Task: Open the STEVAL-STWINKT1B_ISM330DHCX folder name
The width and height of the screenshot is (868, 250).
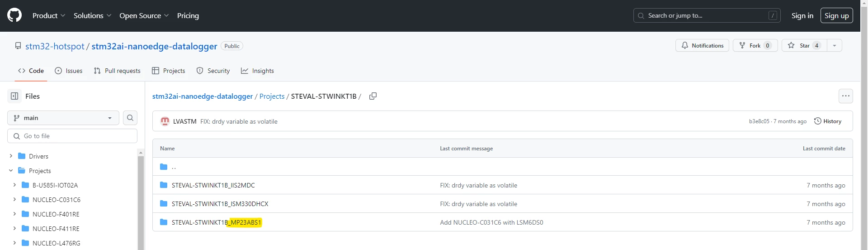Action: [220, 204]
